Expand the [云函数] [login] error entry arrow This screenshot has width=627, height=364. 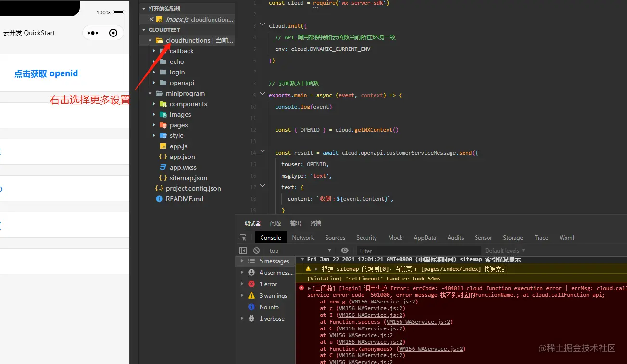tap(309, 288)
